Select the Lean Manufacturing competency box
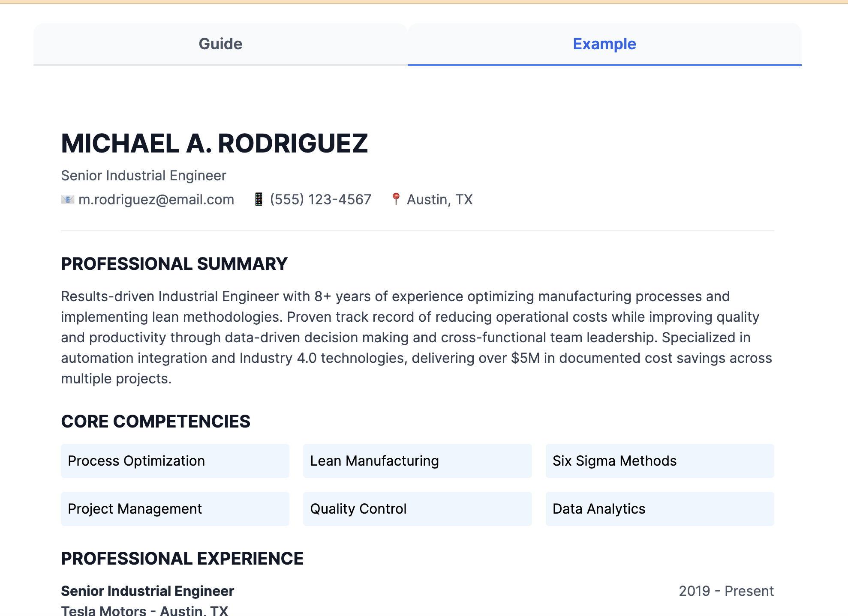Screen dimensions: 848x616 417,461
